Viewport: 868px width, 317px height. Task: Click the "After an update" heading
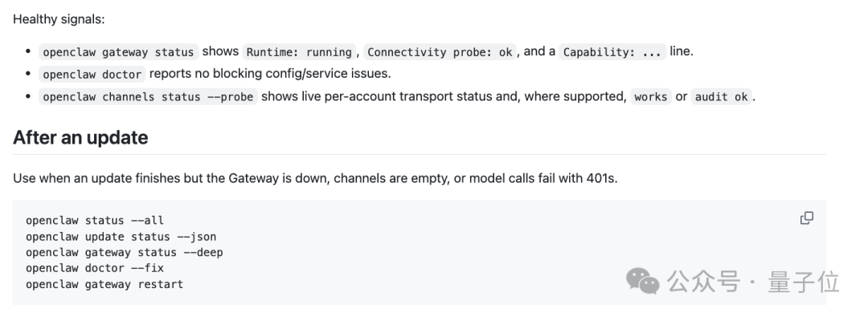(x=80, y=137)
